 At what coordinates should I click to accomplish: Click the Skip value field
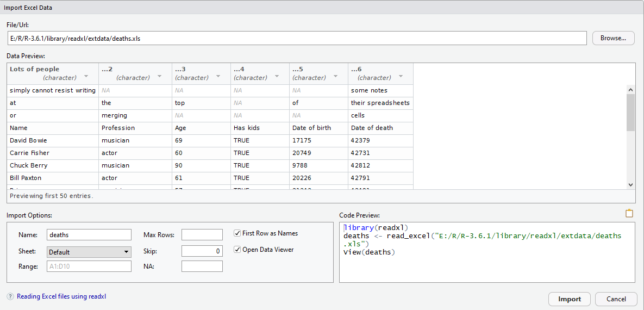[202, 251]
